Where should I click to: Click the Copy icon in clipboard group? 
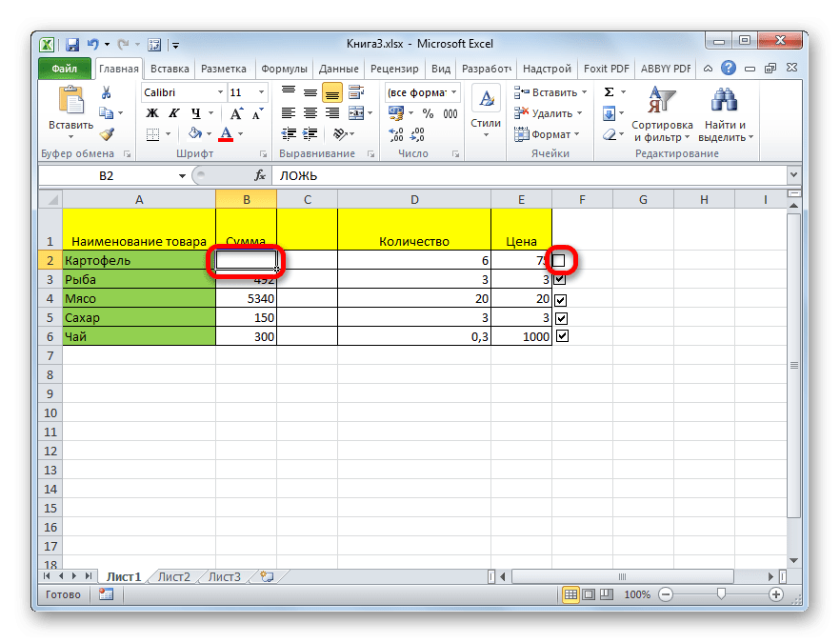point(106,113)
